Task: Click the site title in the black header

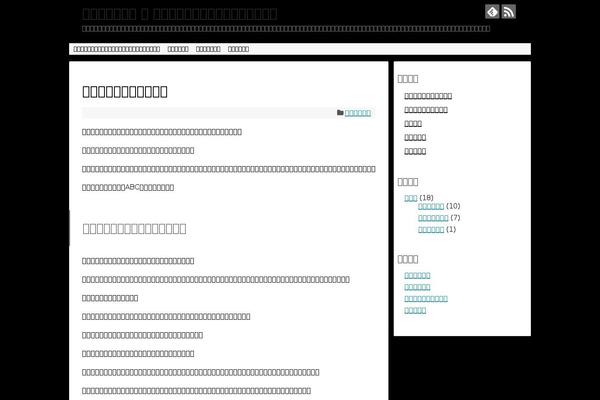Action: (x=179, y=14)
